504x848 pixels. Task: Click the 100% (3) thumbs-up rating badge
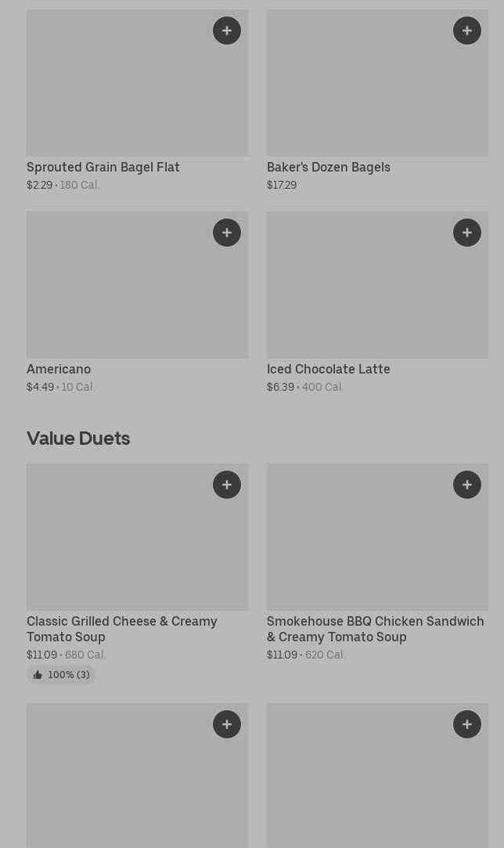pos(61,675)
